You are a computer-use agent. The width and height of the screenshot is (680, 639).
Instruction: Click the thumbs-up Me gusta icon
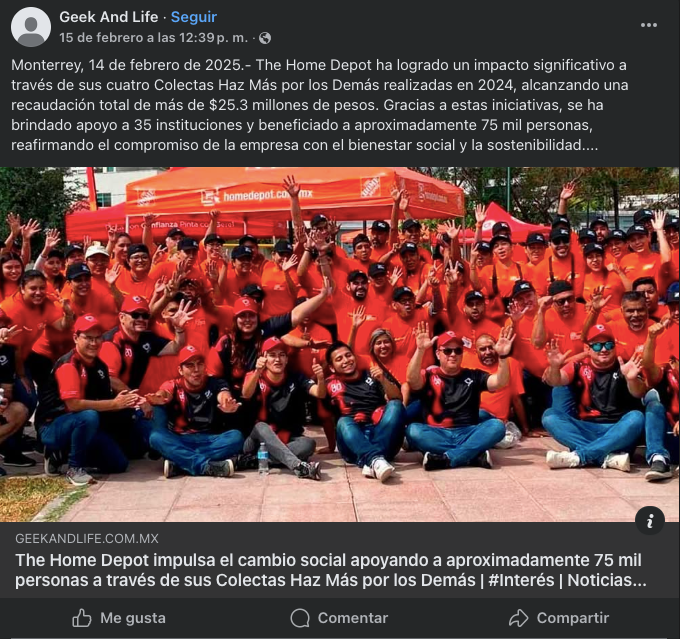coord(82,618)
